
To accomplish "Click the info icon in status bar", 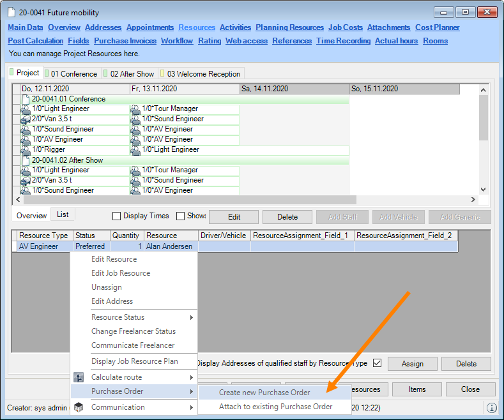I will pos(491,407).
